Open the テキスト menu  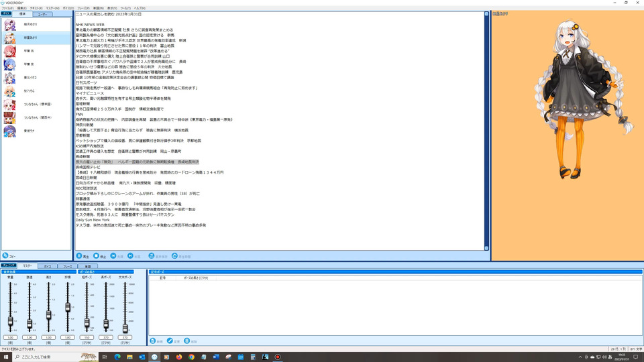point(36,8)
